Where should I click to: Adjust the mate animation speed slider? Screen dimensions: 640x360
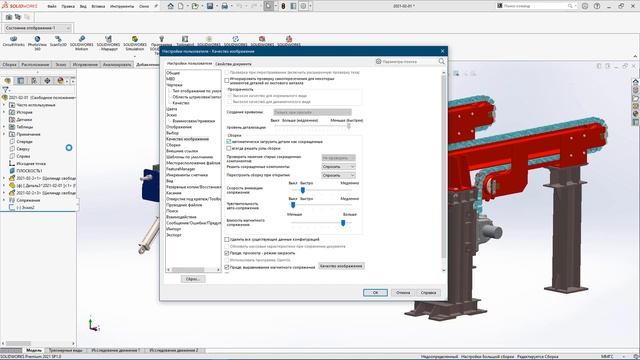pos(302,190)
